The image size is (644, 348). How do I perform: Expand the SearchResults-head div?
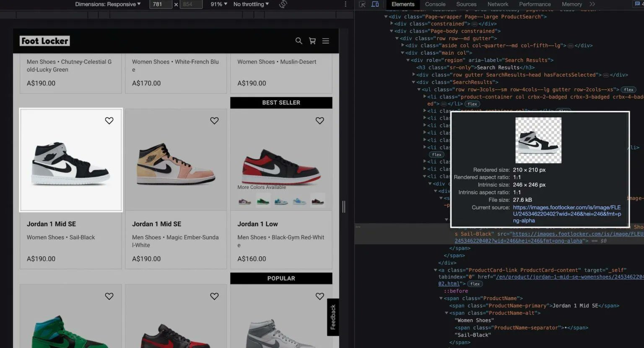point(413,75)
